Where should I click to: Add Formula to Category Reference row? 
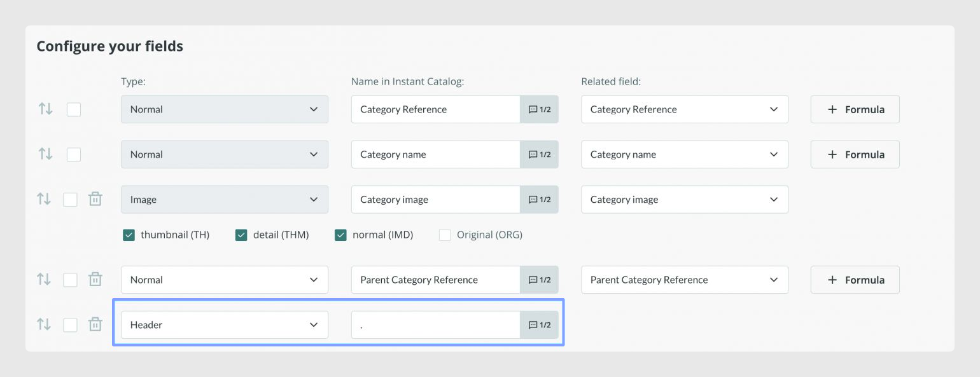point(855,109)
